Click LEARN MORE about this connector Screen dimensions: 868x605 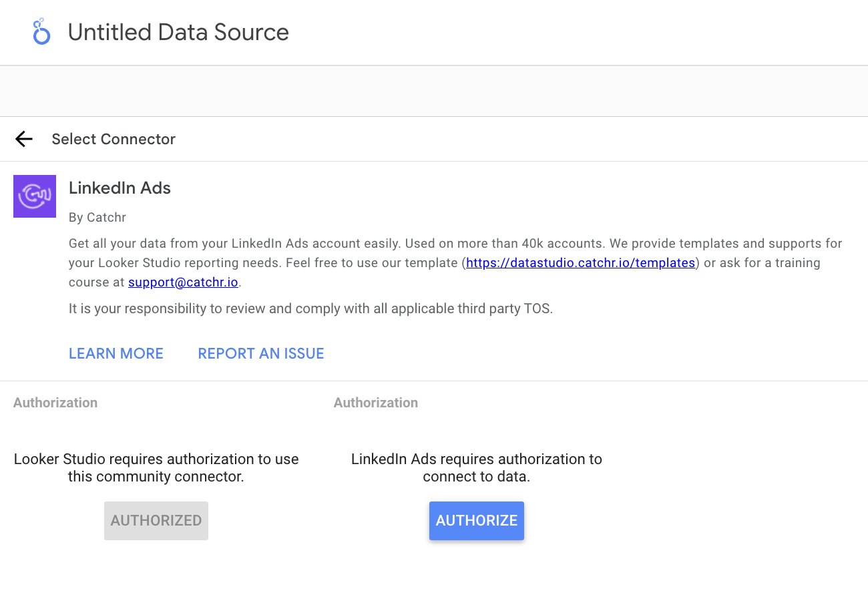click(116, 353)
